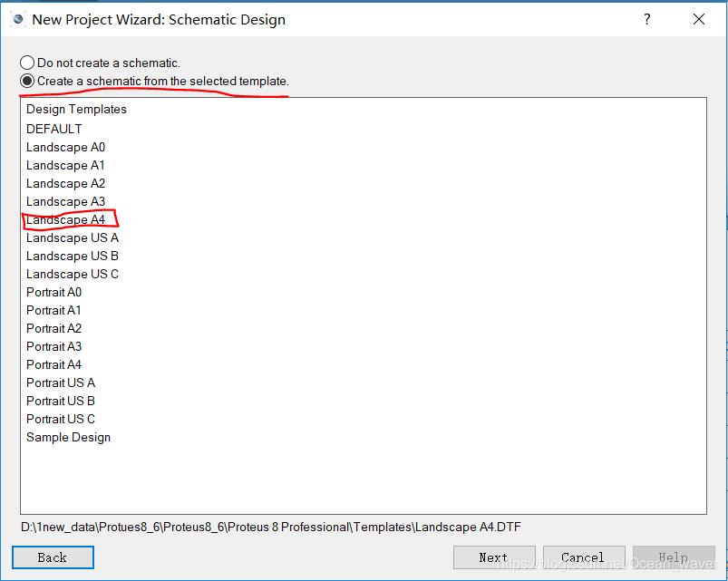The image size is (728, 581).
Task: Cancel the New Project Wizard
Action: (582, 557)
